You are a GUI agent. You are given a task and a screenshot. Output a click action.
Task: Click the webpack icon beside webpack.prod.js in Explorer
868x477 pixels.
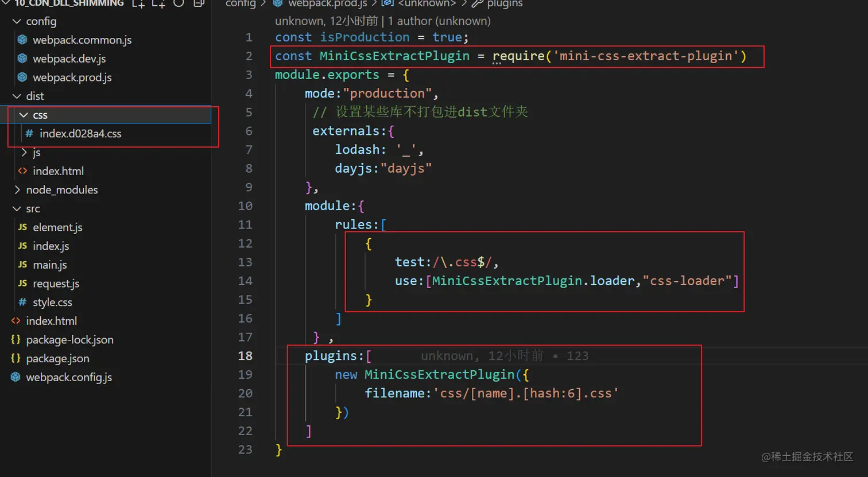(22, 77)
